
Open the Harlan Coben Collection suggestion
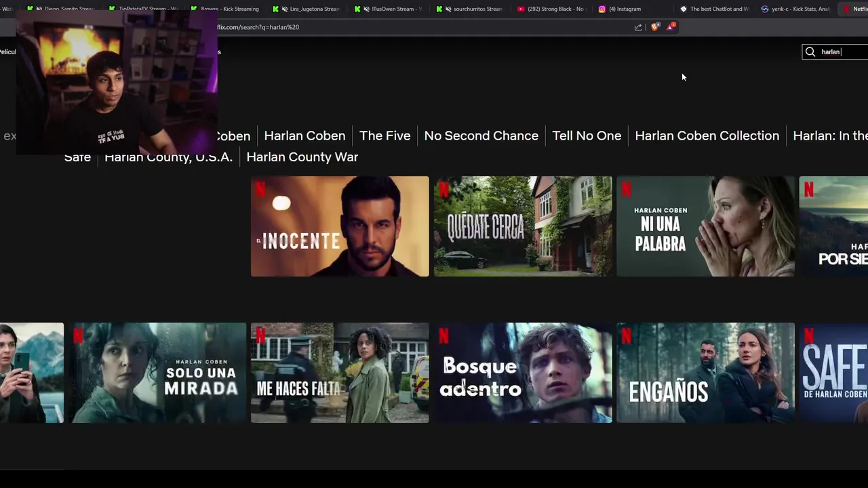pyautogui.click(x=707, y=136)
